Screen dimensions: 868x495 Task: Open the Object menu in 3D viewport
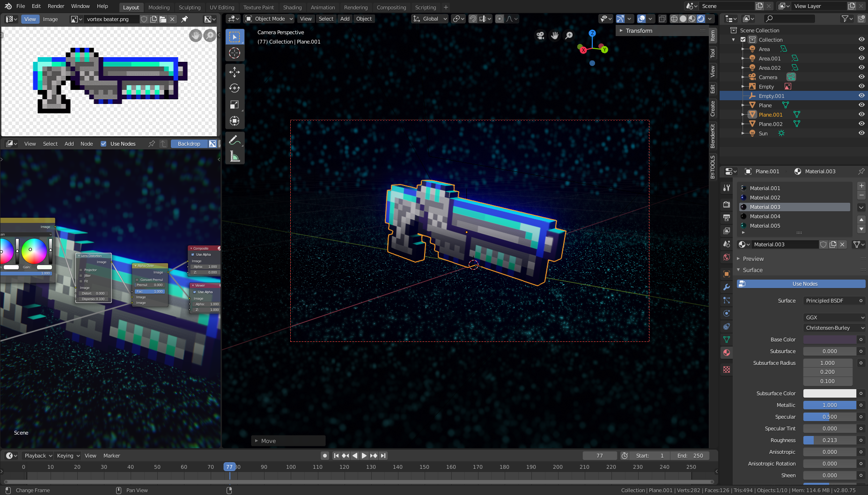364,19
